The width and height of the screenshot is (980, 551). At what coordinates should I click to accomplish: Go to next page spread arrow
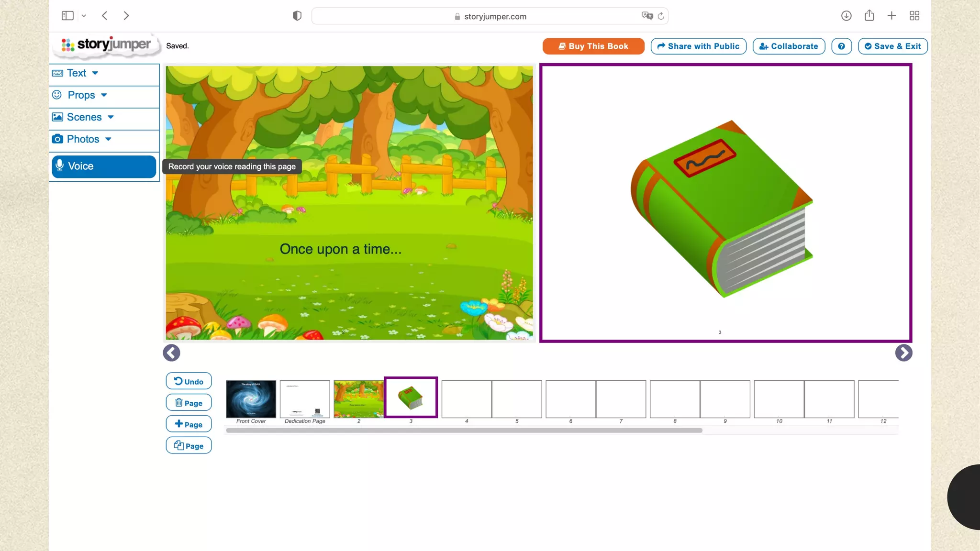coord(903,353)
